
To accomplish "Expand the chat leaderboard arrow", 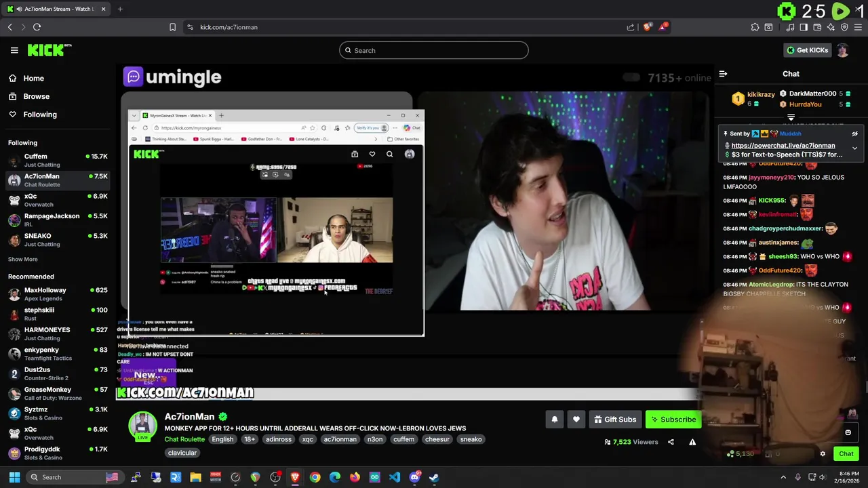I will pyautogui.click(x=791, y=117).
